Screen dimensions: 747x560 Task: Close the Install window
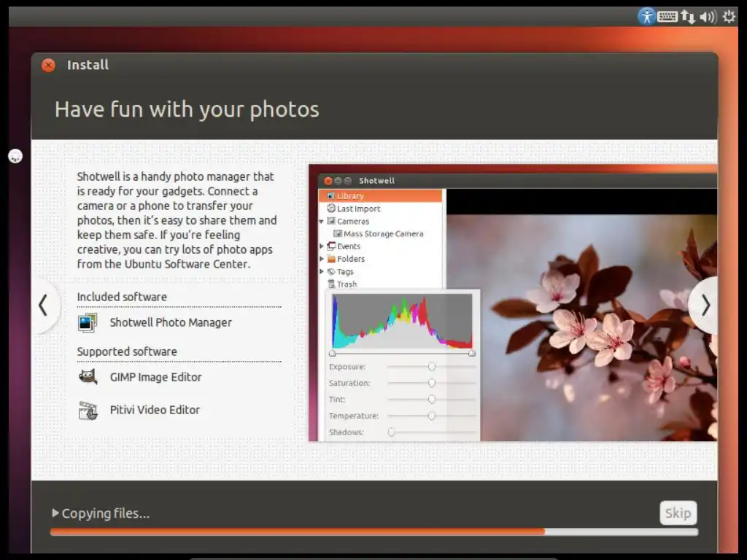pos(48,65)
